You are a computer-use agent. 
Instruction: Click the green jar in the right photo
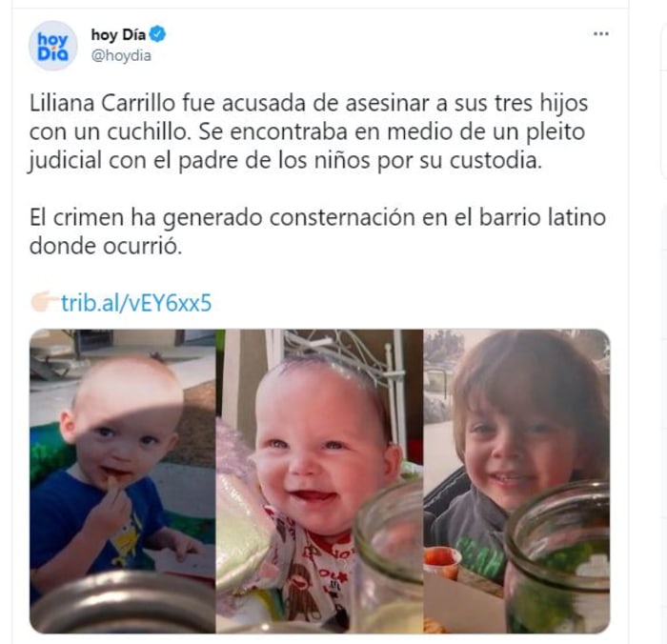(x=558, y=557)
